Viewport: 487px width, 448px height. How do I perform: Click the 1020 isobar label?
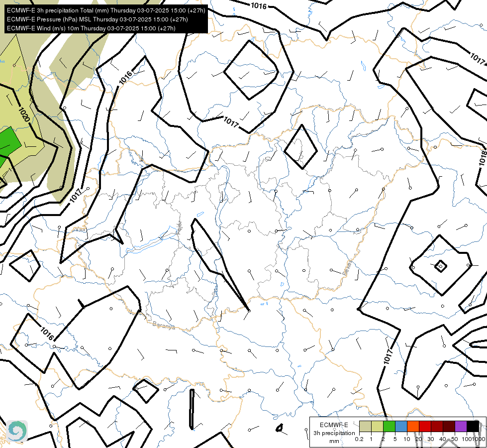(x=24, y=114)
